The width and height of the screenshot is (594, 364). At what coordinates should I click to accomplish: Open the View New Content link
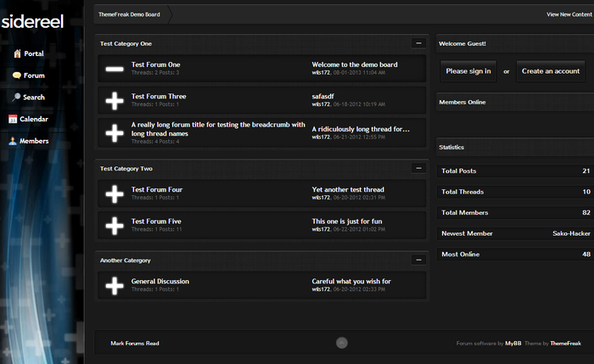(569, 14)
